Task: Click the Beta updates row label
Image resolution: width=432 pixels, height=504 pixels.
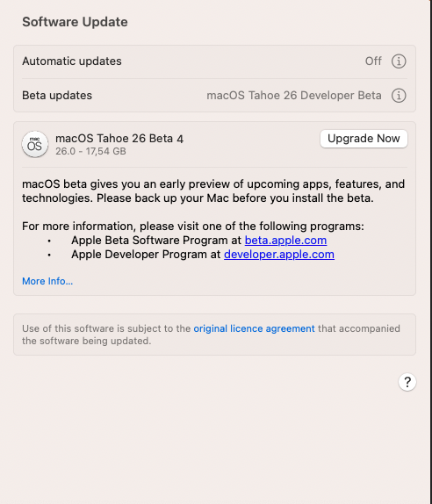Action: click(x=57, y=96)
